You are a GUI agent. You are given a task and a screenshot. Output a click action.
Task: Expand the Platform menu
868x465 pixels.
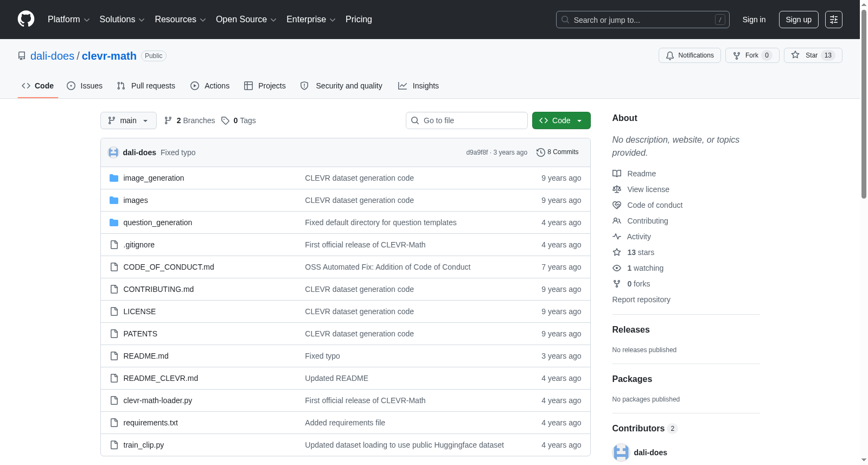(68, 20)
